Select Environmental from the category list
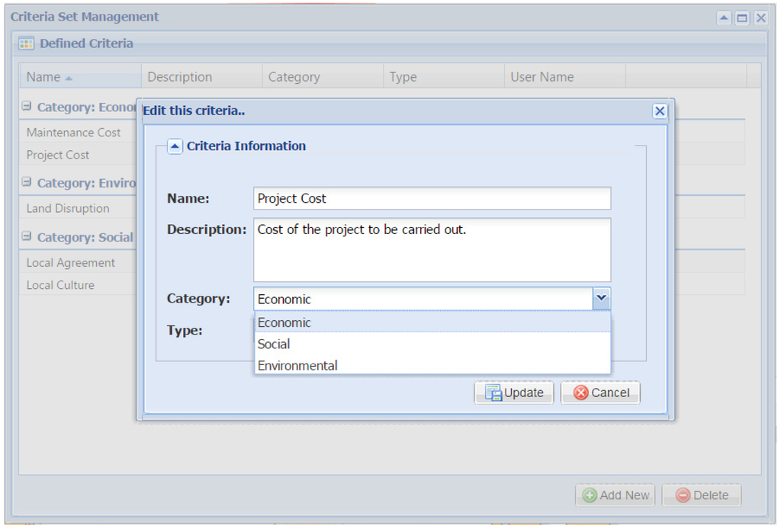 click(297, 366)
